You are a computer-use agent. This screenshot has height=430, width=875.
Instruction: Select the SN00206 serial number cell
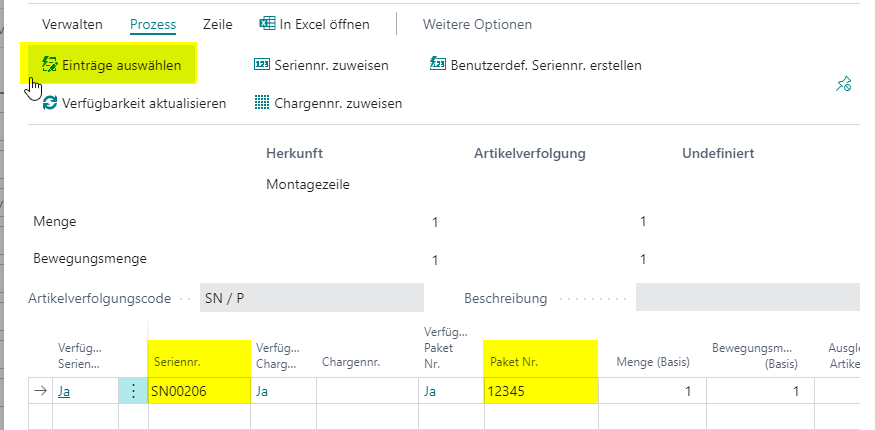point(199,391)
